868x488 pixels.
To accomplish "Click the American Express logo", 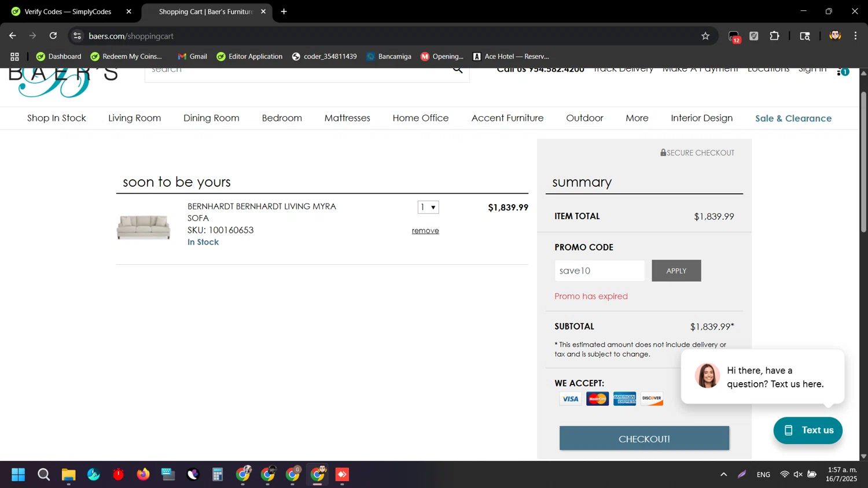I will tap(624, 398).
